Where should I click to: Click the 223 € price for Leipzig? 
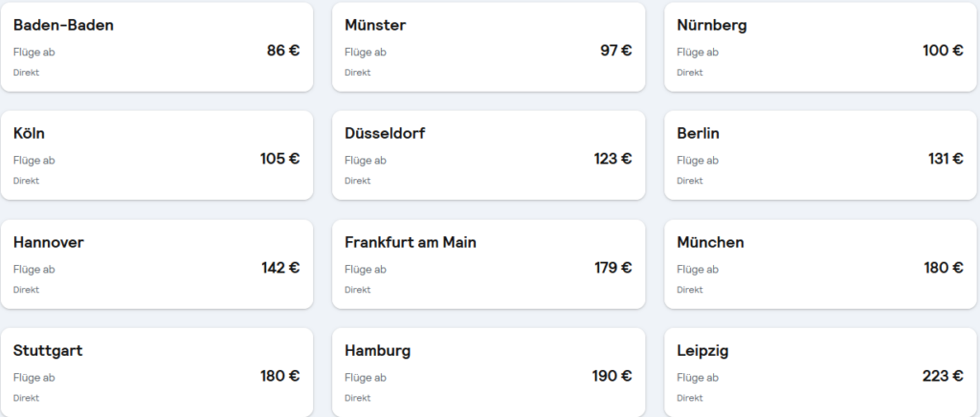point(943,376)
